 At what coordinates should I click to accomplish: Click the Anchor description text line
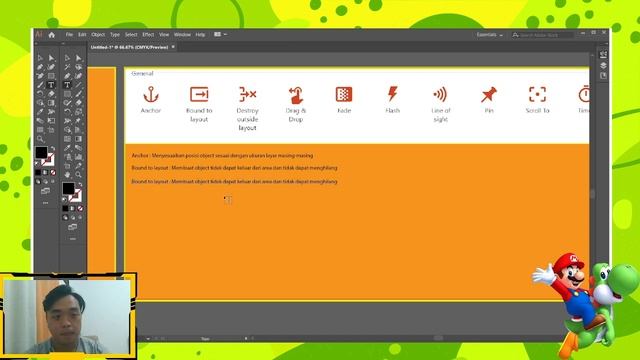coord(222,156)
